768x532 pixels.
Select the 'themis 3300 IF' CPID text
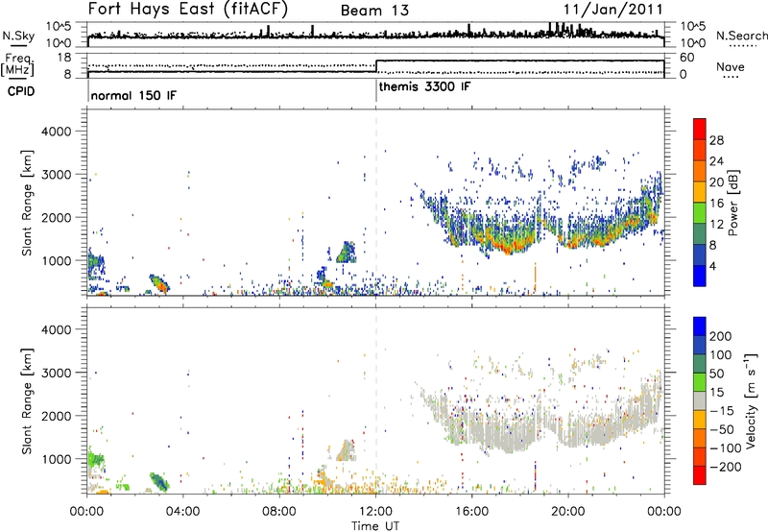(x=424, y=86)
